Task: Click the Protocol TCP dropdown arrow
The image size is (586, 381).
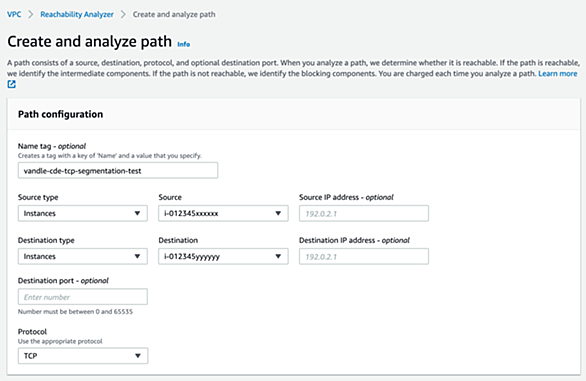Action: click(138, 356)
